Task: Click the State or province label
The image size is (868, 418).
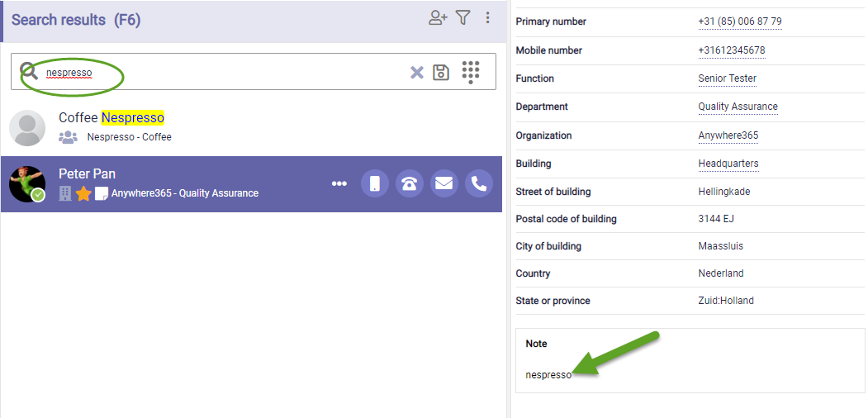Action: click(553, 301)
